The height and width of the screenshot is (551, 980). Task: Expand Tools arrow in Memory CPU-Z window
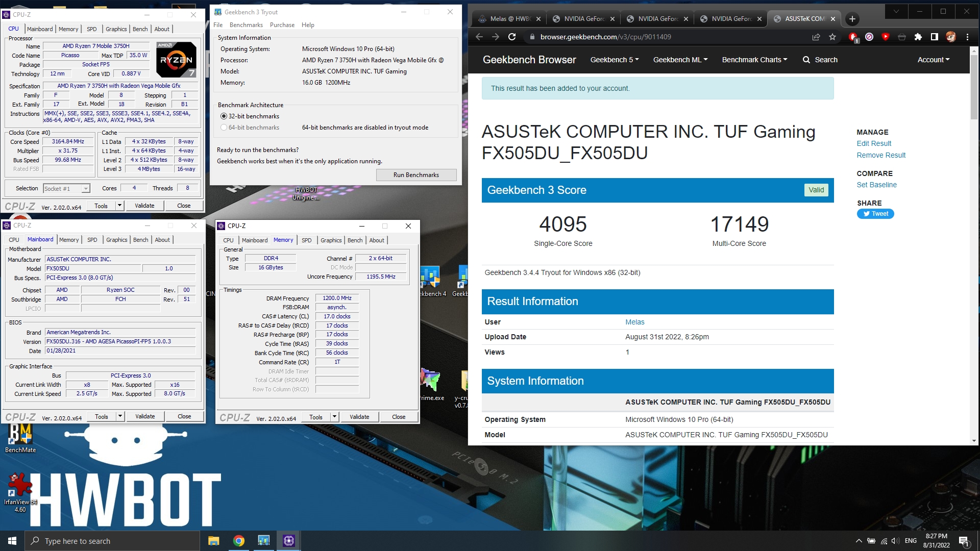pyautogui.click(x=335, y=417)
